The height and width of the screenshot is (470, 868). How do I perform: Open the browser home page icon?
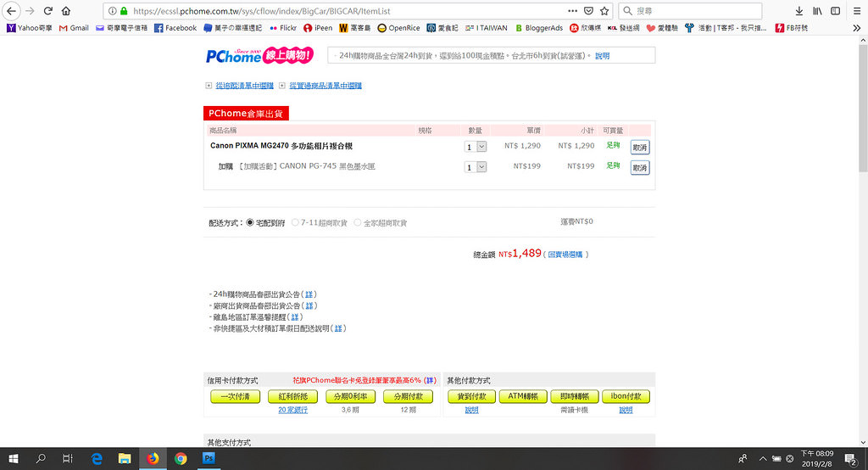[x=66, y=10]
